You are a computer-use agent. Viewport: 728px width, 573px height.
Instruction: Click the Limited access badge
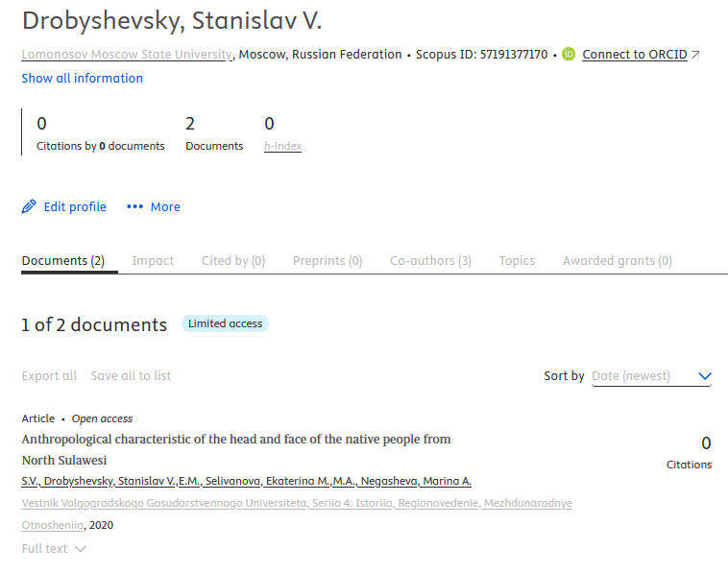tap(225, 323)
